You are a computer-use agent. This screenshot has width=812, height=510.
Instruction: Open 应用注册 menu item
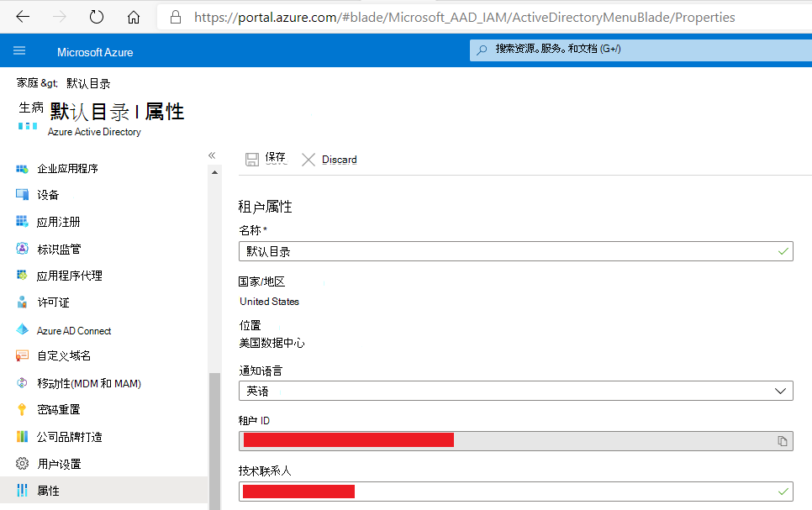pyautogui.click(x=59, y=222)
